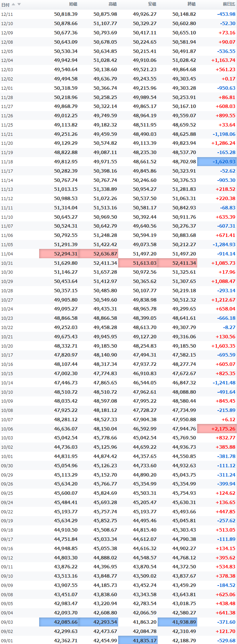Click the 10/06 date cell
The image size is (237, 644).
click(7, 429)
